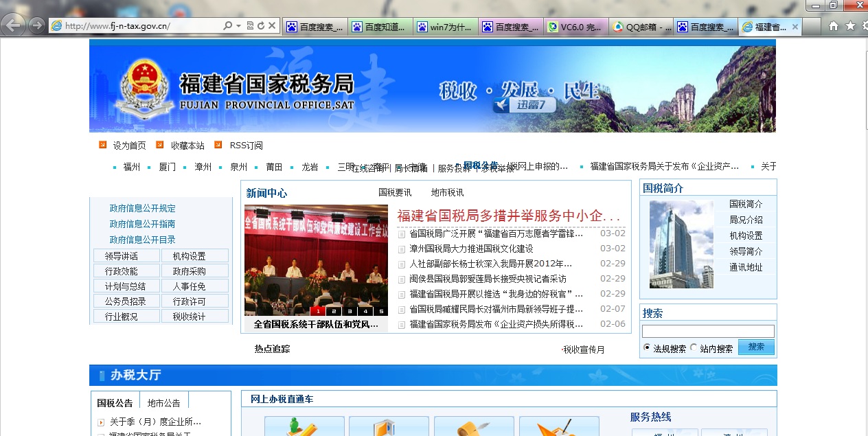
Task: Click the 税收统计 button
Action: pyautogui.click(x=195, y=317)
